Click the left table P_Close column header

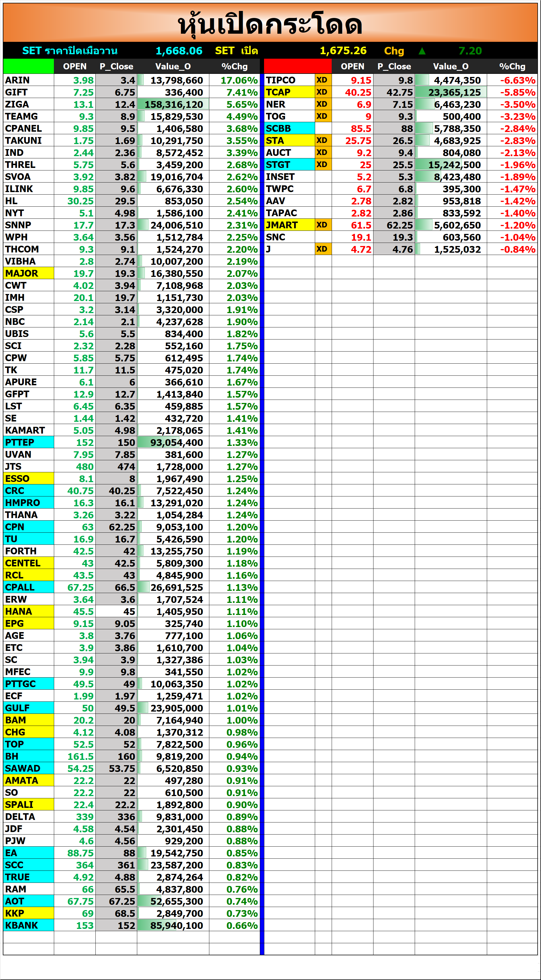pyautogui.click(x=116, y=66)
